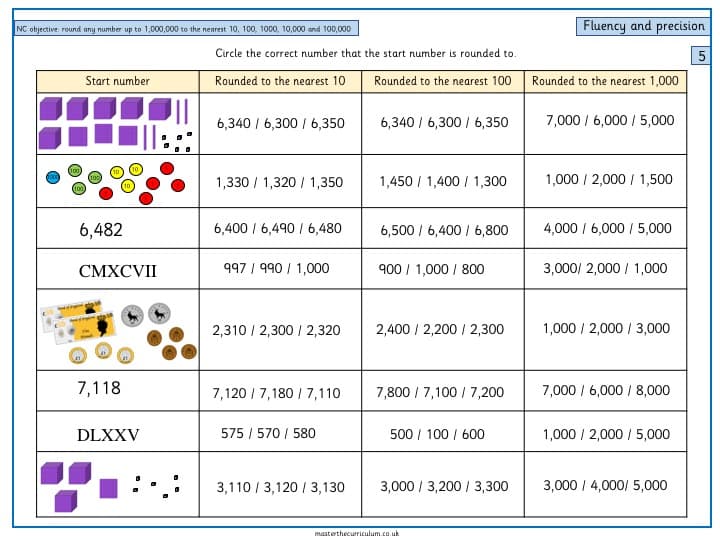
Task: Click the coloured place value counters image
Action: [x=116, y=182]
